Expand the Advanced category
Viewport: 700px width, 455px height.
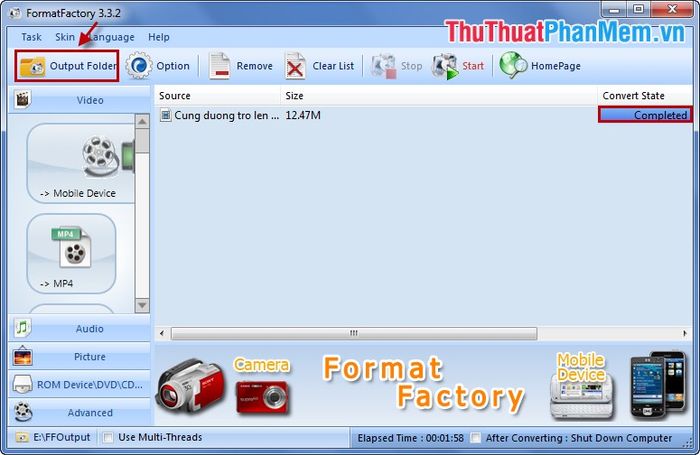(x=79, y=413)
